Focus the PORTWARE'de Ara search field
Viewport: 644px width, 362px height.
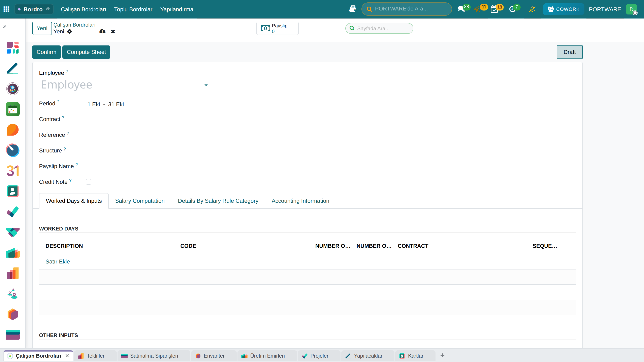407,9
